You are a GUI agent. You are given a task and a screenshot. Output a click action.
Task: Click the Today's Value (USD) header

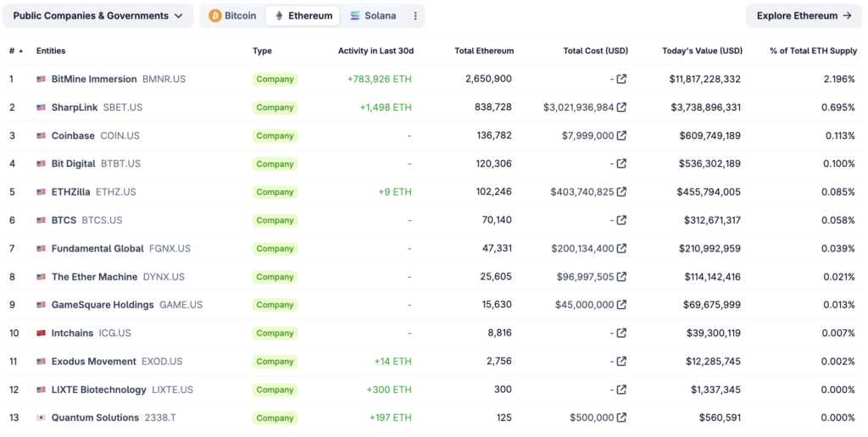click(x=702, y=51)
